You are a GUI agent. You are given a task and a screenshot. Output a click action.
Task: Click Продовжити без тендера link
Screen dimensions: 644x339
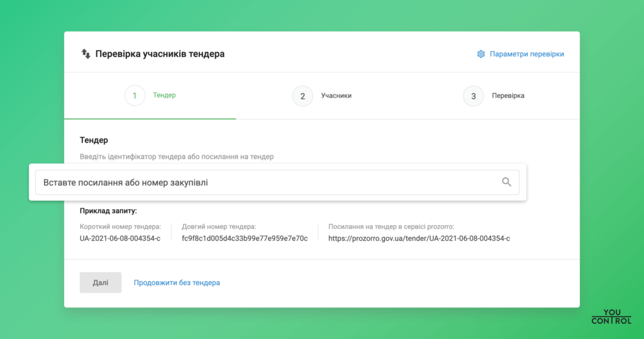(x=177, y=283)
